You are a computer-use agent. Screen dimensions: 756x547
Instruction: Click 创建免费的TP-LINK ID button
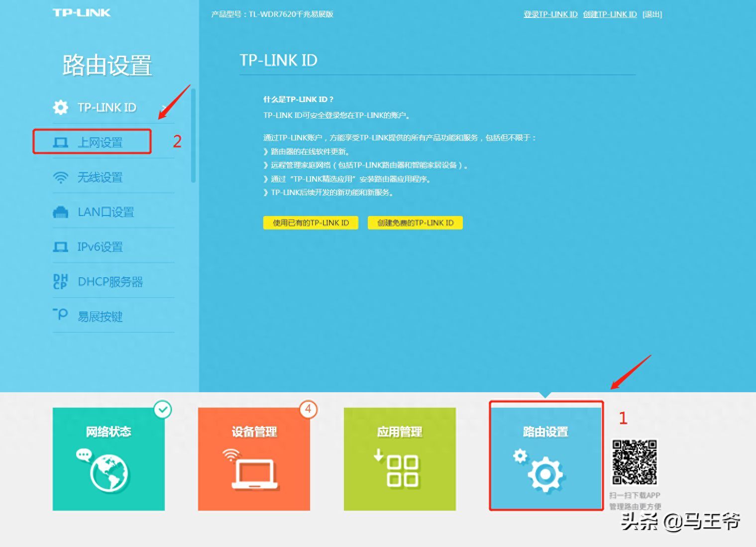pyautogui.click(x=415, y=222)
